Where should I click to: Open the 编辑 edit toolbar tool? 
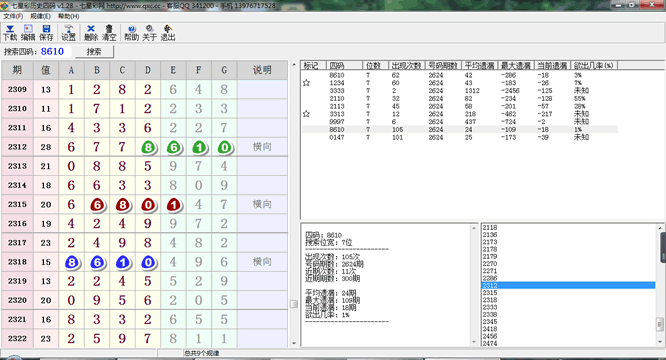click(28, 33)
